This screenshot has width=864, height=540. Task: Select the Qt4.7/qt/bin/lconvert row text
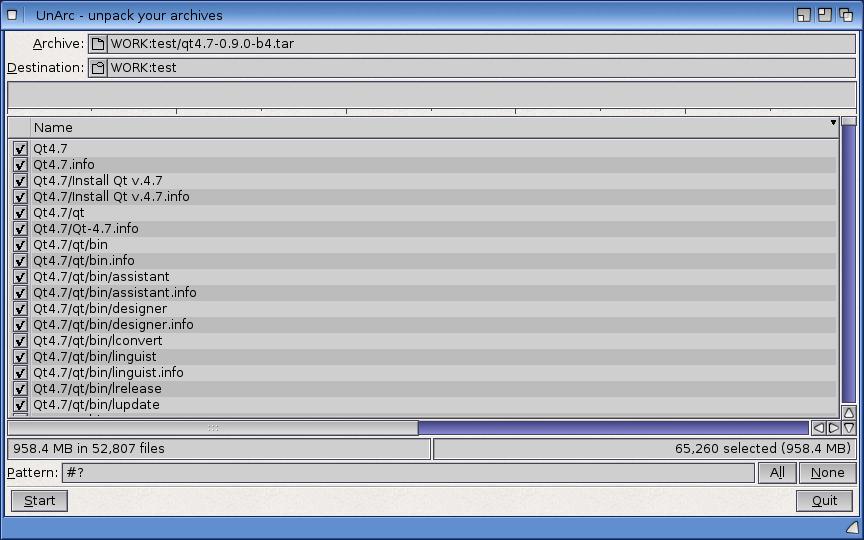(98, 341)
